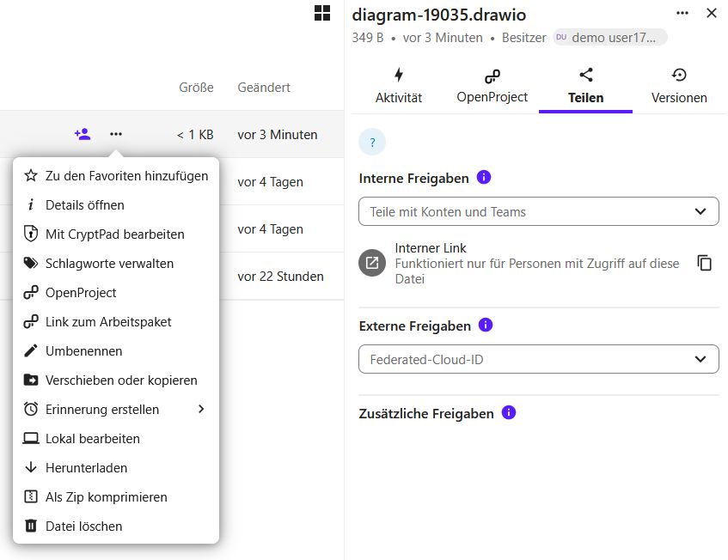The image size is (728, 560).
Task: Sort by Geändert column header
Action: click(x=264, y=88)
